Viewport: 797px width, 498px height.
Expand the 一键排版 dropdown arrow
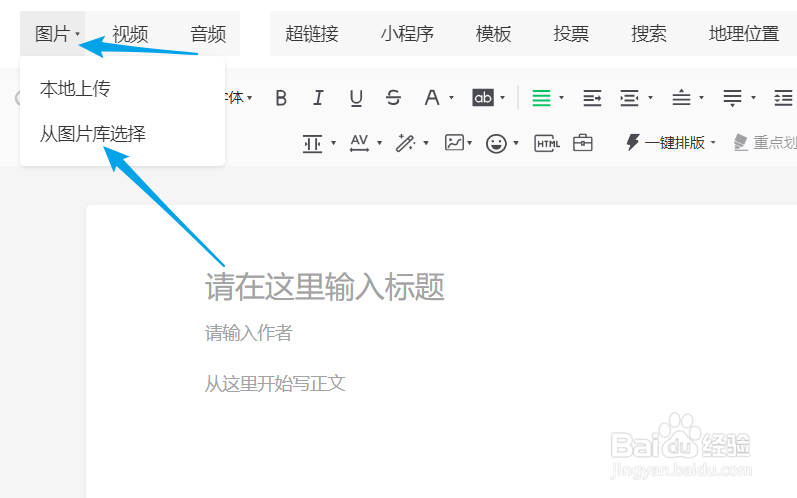pyautogui.click(x=713, y=143)
